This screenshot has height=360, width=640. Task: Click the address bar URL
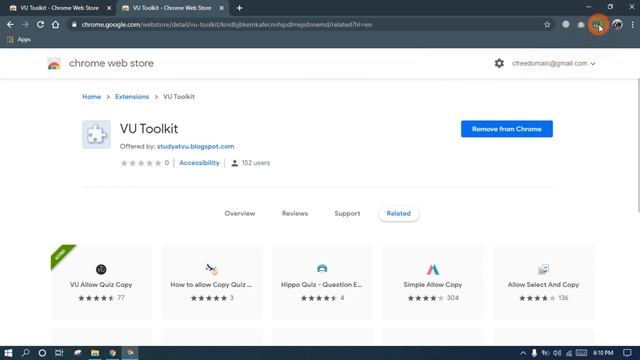click(227, 24)
